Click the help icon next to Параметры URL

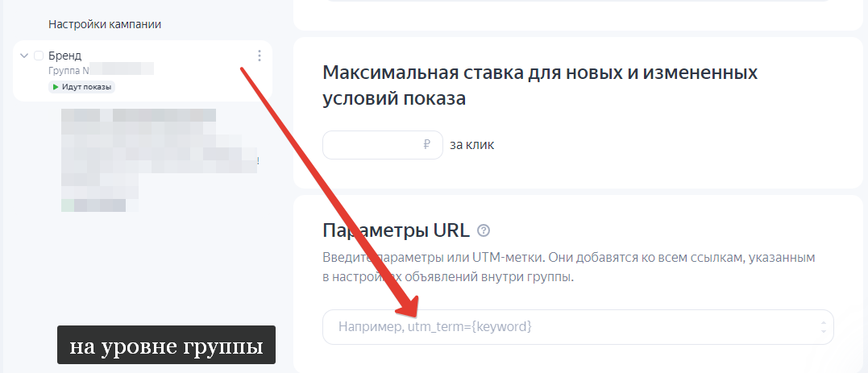484,230
